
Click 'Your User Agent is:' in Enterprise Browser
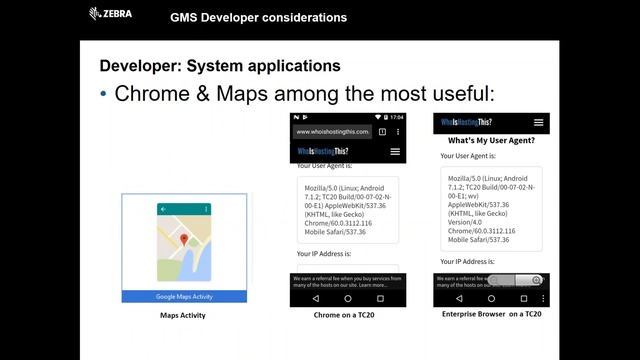pos(468,156)
